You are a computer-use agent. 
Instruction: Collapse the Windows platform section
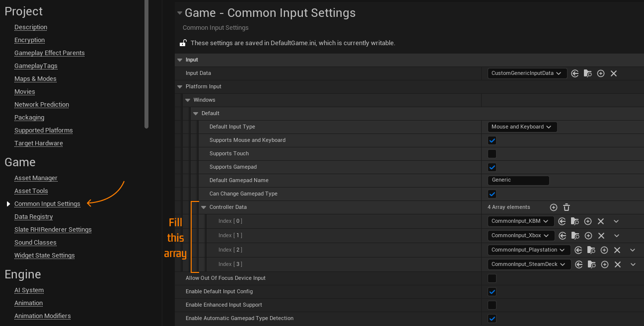tap(188, 100)
